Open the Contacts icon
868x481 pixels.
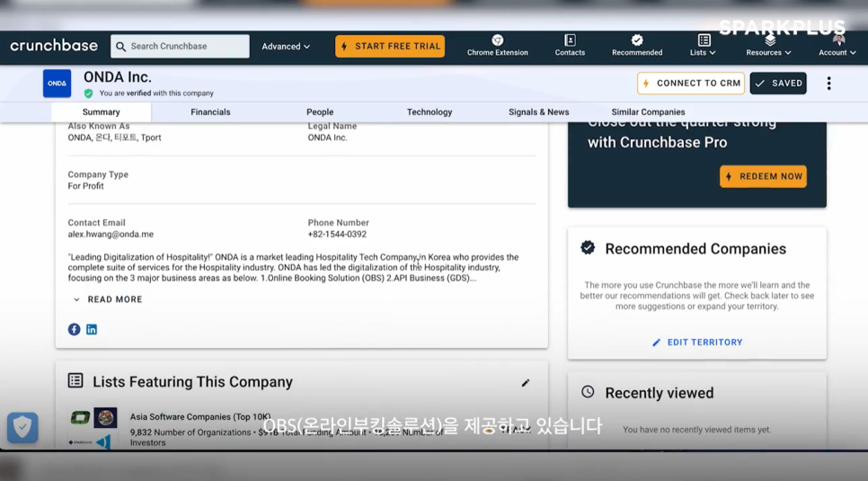pyautogui.click(x=570, y=40)
